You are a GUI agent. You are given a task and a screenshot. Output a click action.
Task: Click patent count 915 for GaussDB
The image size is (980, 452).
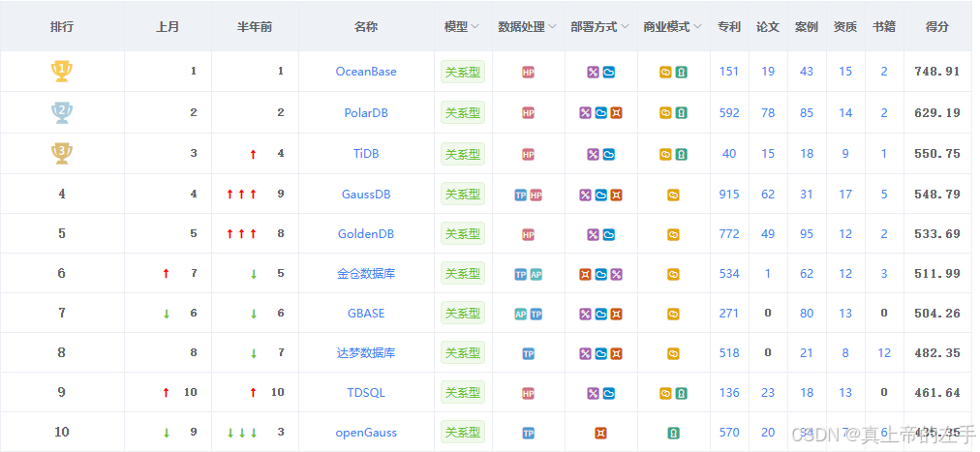point(729,195)
